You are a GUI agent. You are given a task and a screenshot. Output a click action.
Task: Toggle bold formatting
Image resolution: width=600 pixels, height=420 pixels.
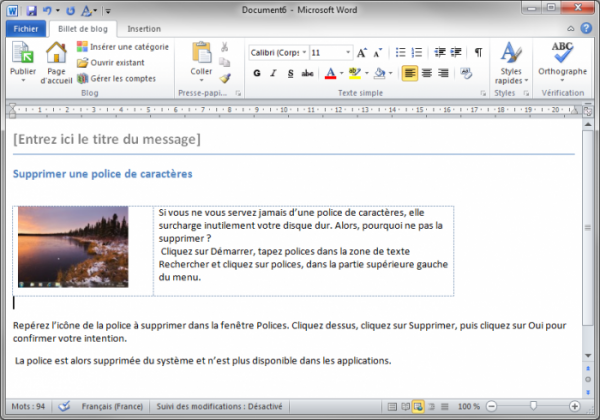pos(257,73)
